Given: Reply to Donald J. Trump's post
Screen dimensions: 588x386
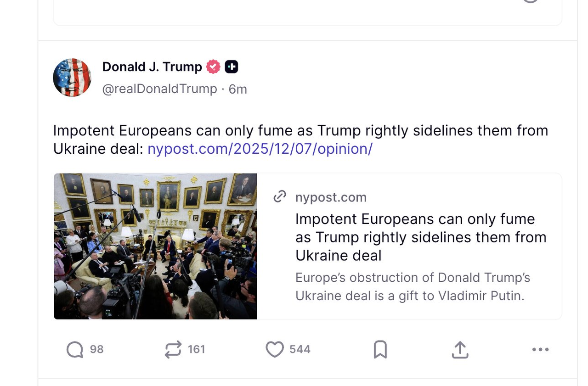Looking at the screenshot, I should click(75, 350).
